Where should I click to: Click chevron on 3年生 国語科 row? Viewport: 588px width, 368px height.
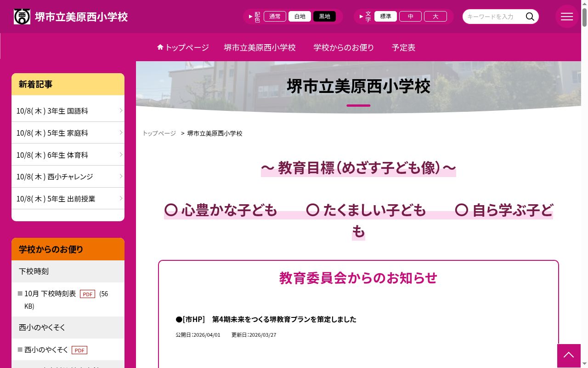pyautogui.click(x=121, y=110)
